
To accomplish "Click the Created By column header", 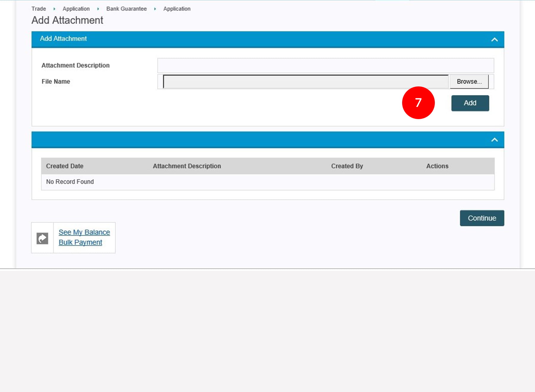I will 347,166.
